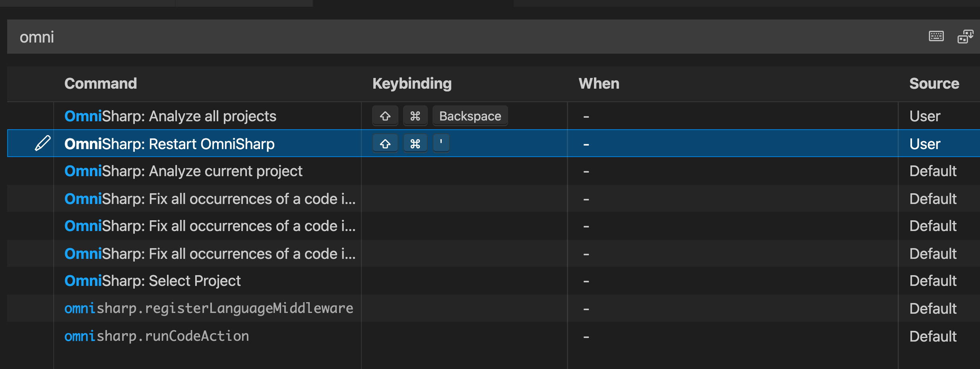Click the When dash for Select Project
The image size is (980, 369).
pos(586,281)
